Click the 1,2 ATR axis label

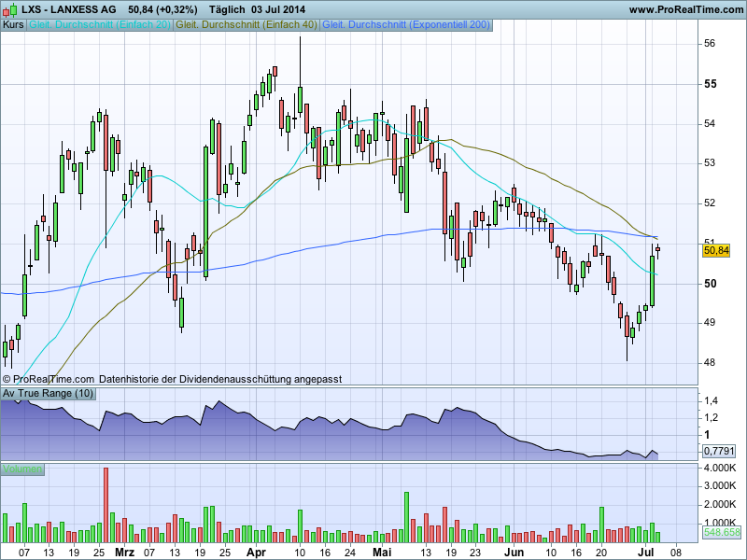coord(711,417)
